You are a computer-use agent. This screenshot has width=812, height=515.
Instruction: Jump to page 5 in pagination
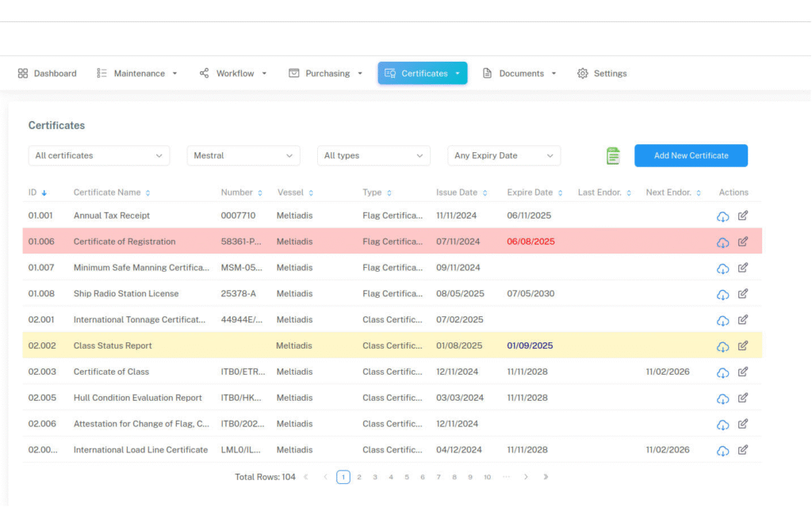click(407, 477)
